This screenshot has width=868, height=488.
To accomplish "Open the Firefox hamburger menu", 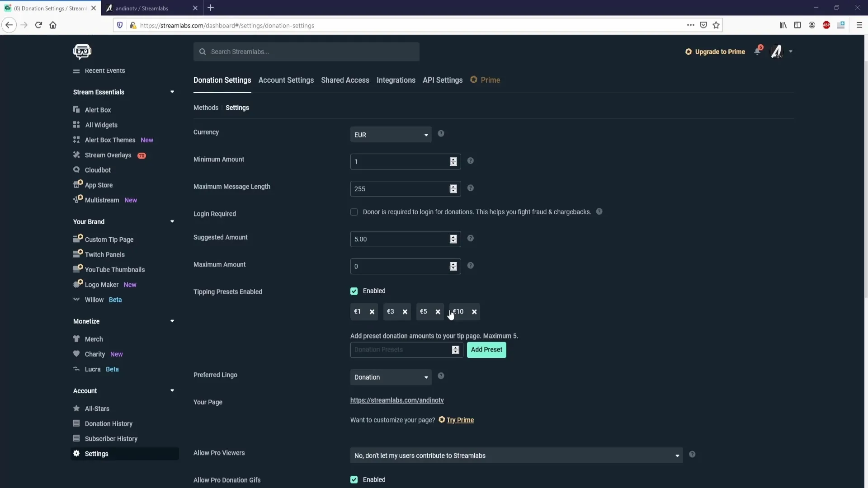I will pyautogui.click(x=859, y=25).
